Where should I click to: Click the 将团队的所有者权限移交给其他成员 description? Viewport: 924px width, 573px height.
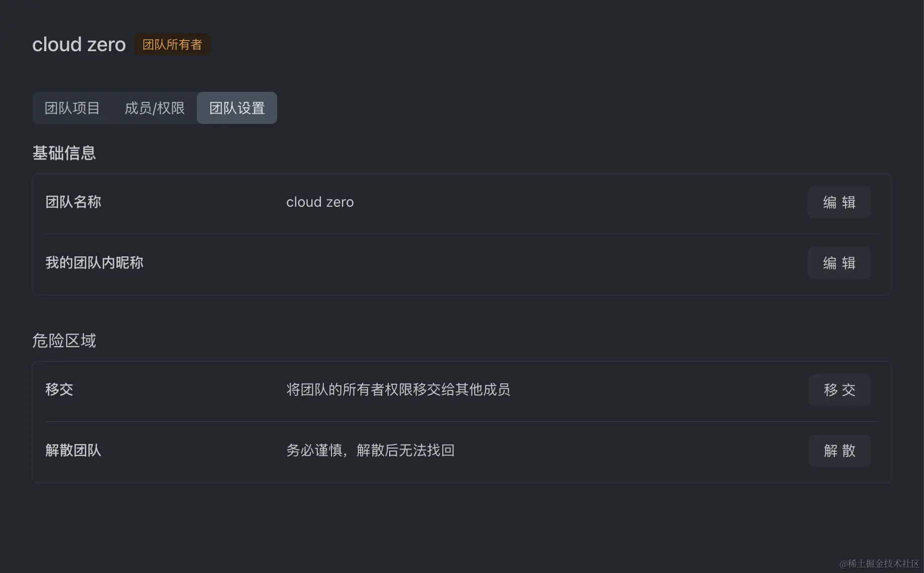398,389
